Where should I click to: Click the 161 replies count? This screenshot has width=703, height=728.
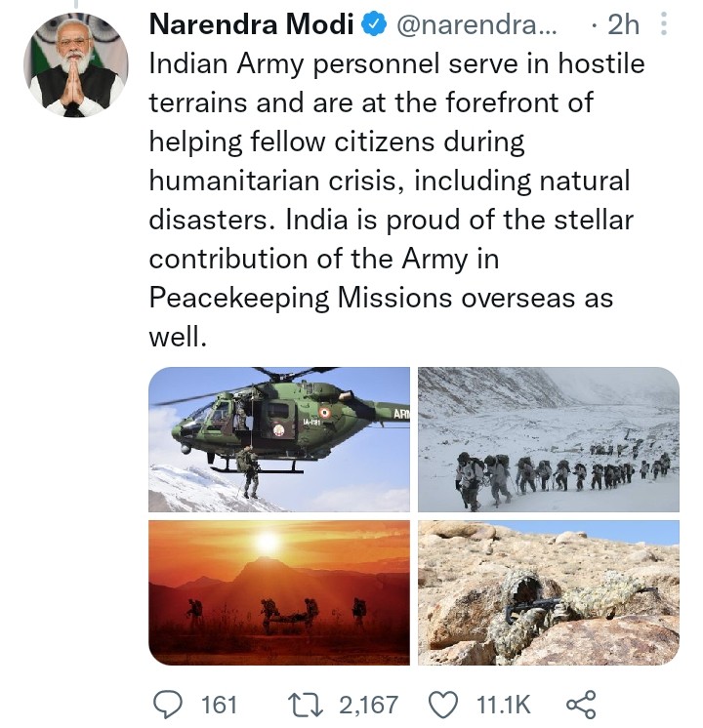coord(217,704)
